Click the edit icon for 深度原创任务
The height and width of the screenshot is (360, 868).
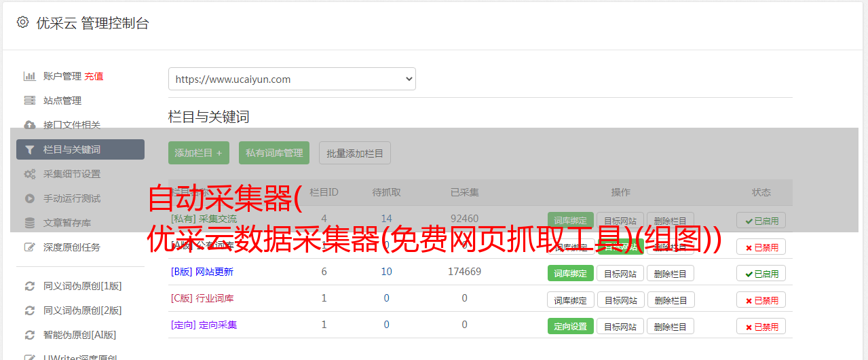30,247
